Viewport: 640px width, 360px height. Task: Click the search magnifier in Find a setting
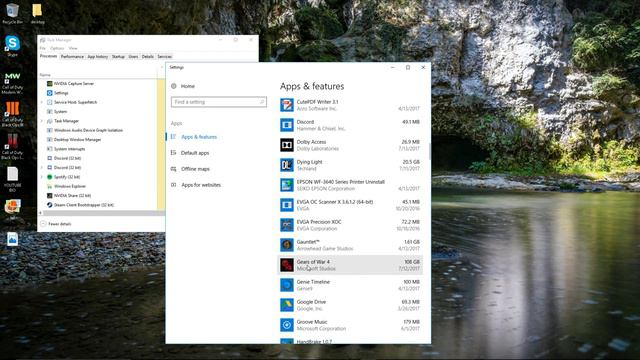pos(262,102)
